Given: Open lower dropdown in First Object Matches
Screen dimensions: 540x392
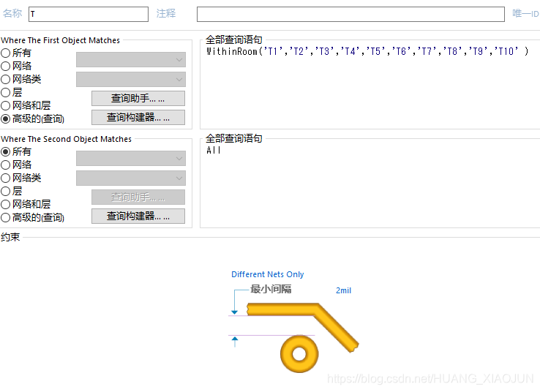Looking at the screenshot, I should (131, 79).
